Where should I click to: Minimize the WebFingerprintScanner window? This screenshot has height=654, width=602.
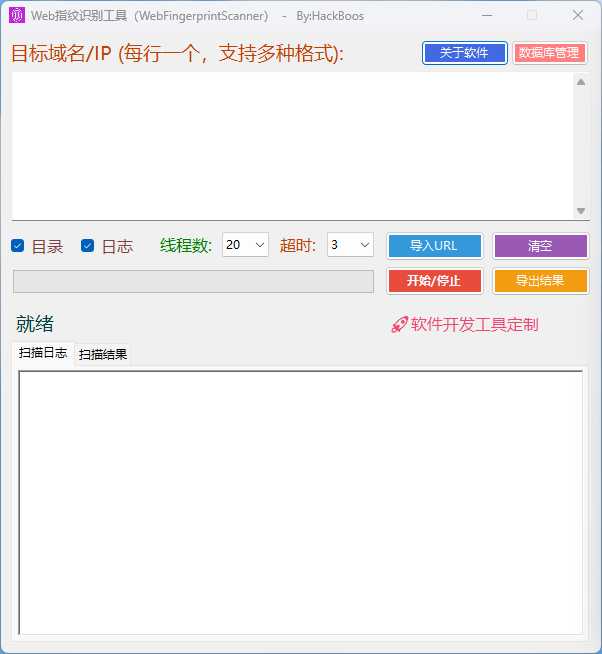coord(487,15)
